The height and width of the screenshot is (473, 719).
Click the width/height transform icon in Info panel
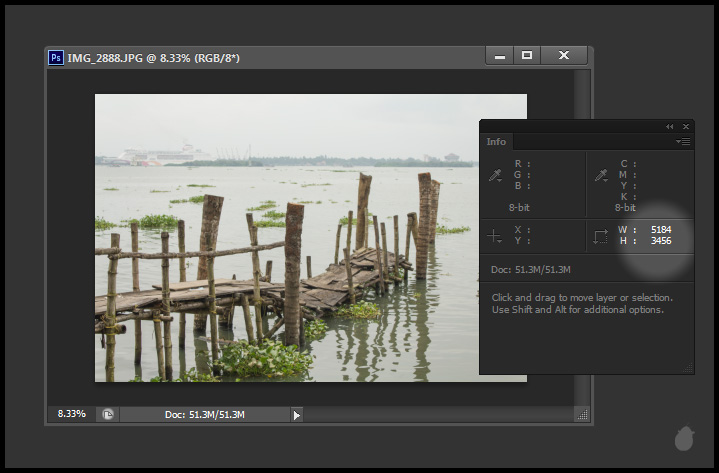601,236
